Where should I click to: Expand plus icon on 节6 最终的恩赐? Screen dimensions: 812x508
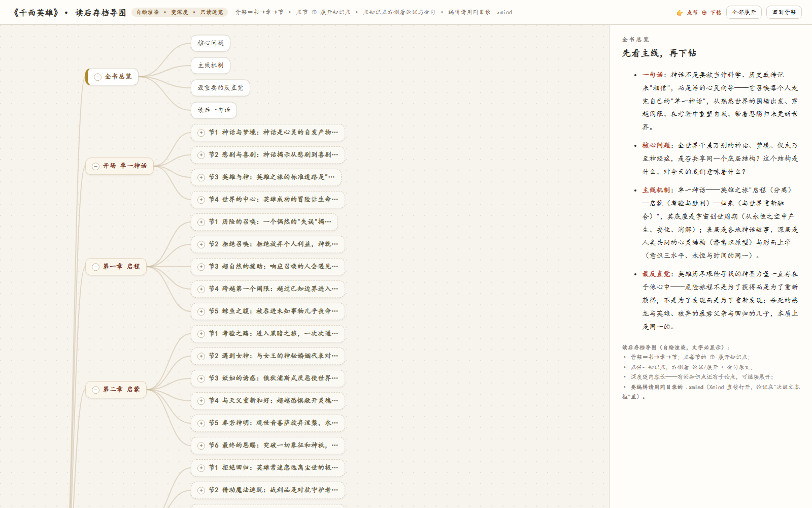[201, 446]
